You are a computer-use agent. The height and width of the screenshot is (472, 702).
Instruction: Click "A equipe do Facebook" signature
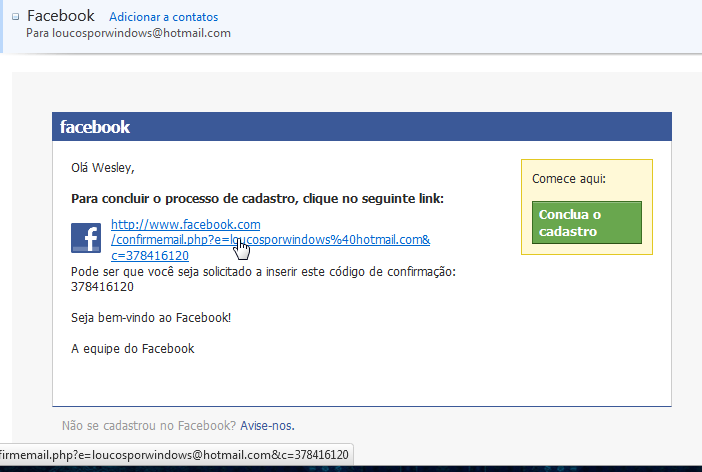(133, 349)
